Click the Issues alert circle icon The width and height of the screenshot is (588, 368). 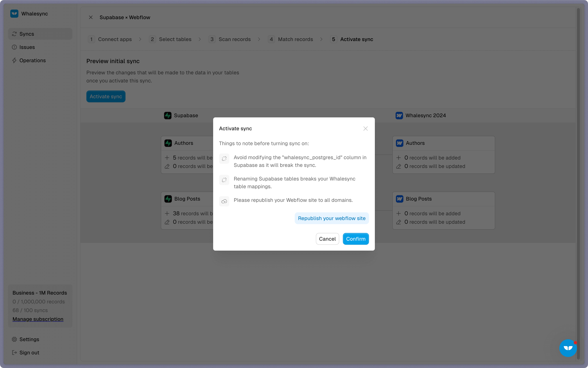[x=14, y=47]
